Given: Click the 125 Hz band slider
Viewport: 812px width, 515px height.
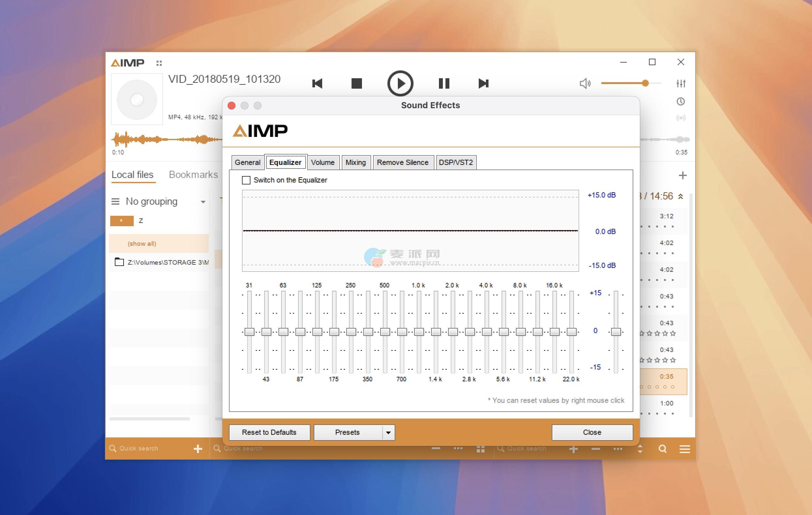Looking at the screenshot, I should 317,331.
